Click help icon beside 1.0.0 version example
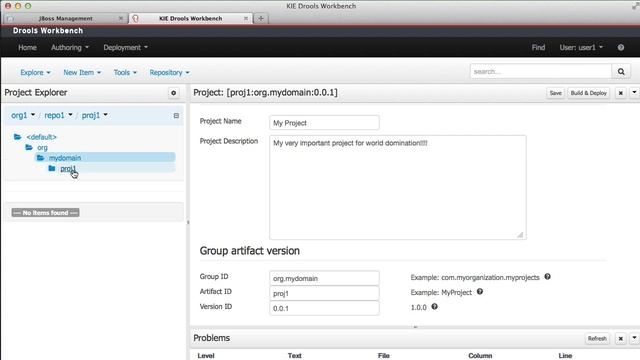This screenshot has width=640, height=360. point(434,307)
